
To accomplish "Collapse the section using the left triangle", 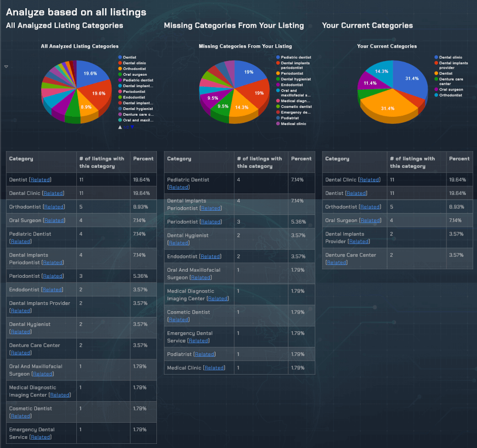I will 6,67.
